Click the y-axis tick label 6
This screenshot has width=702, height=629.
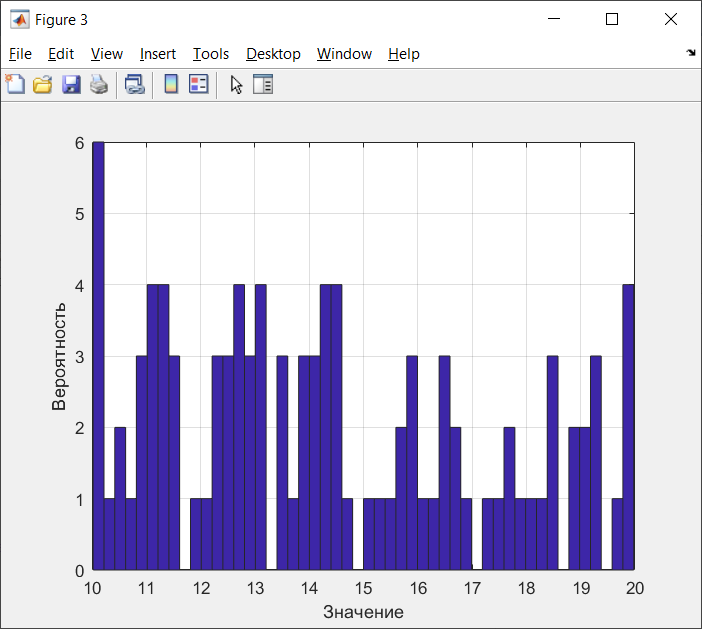[x=80, y=143]
